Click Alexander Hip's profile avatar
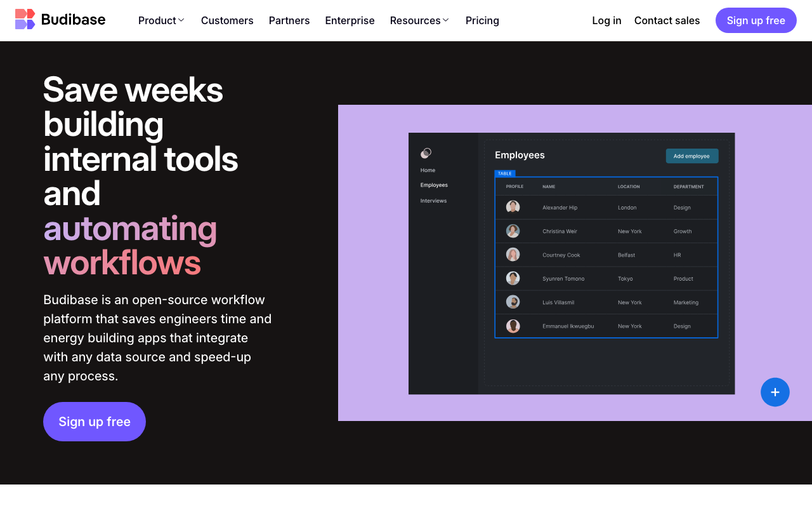Image resolution: width=812 pixels, height=508 pixels. (x=513, y=206)
